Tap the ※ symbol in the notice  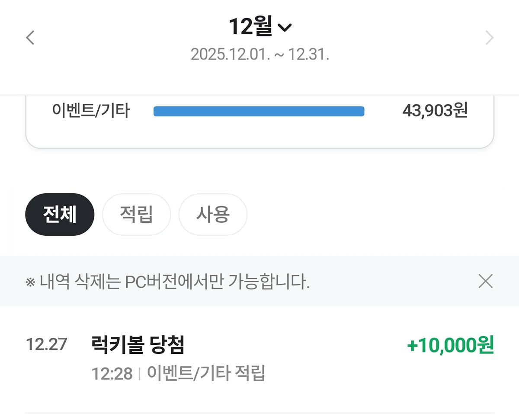30,283
